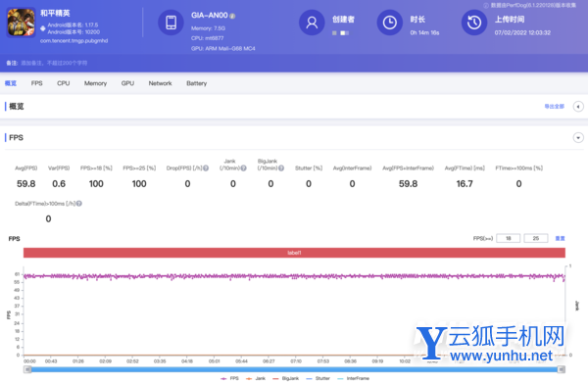This screenshot has width=588, height=382.
Task: Click the upload time 07/02/2022 12:03:32
Action: coord(522,32)
